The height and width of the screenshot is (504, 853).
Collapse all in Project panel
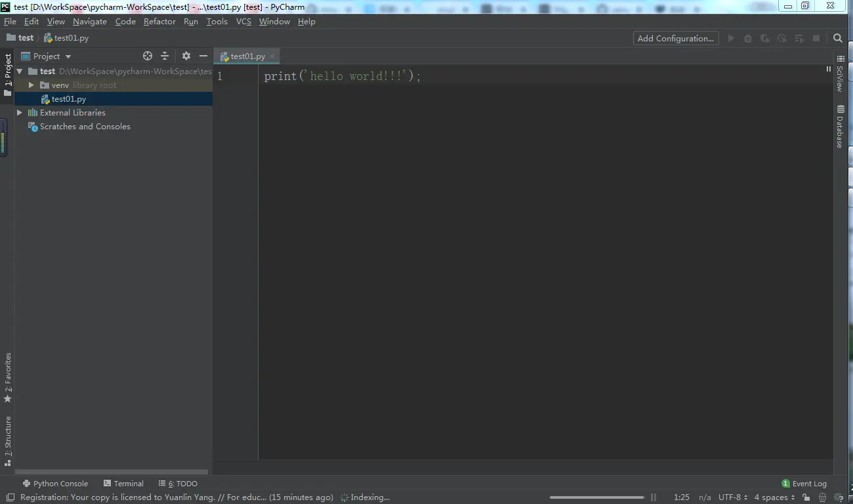click(165, 56)
